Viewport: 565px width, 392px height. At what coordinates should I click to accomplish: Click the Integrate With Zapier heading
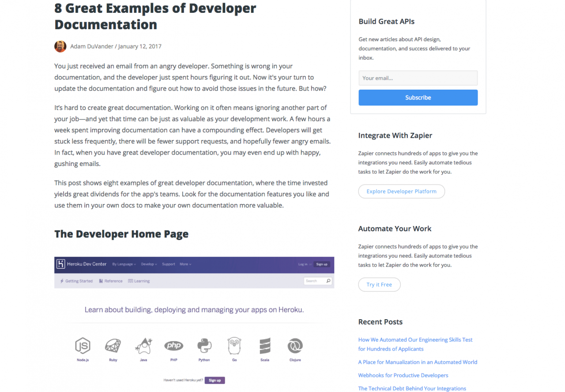pyautogui.click(x=395, y=136)
